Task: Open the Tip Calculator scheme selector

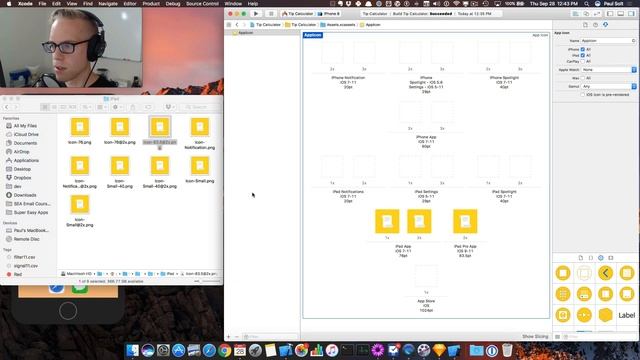Action: (x=298, y=13)
